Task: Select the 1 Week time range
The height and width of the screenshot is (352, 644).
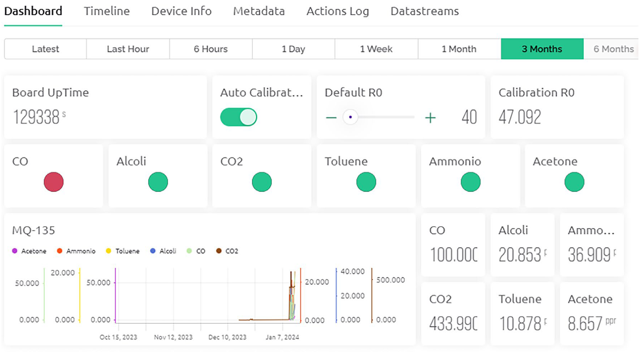Action: [x=376, y=49]
